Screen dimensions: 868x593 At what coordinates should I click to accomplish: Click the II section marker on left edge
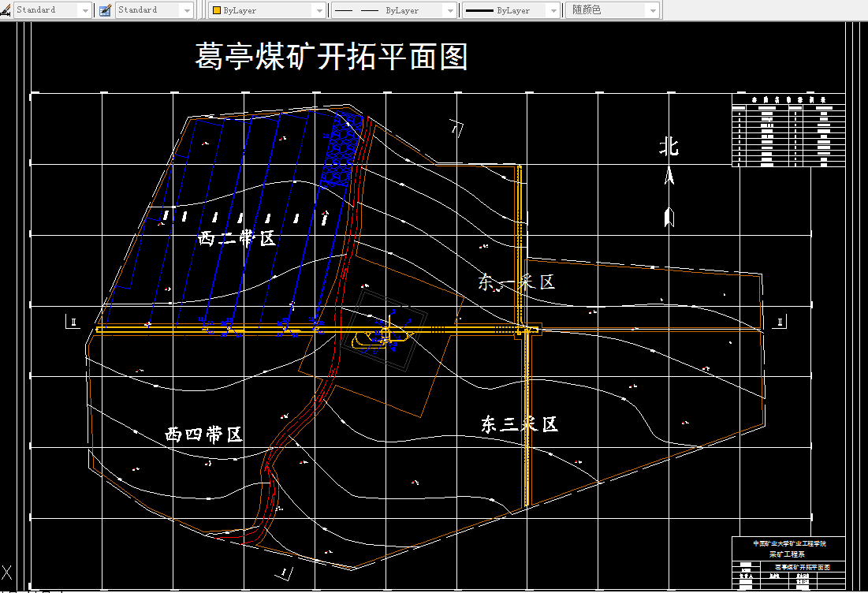pyautogui.click(x=72, y=322)
